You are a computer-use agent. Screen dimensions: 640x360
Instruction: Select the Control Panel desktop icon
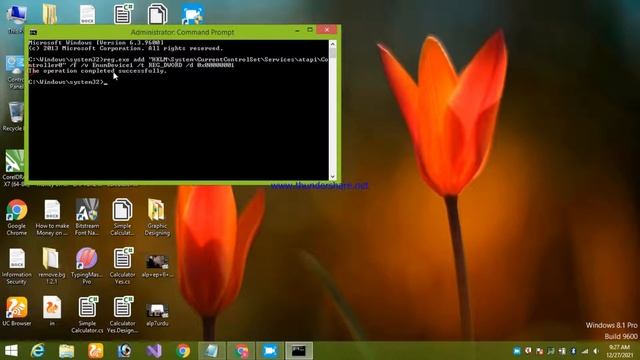(x=15, y=73)
